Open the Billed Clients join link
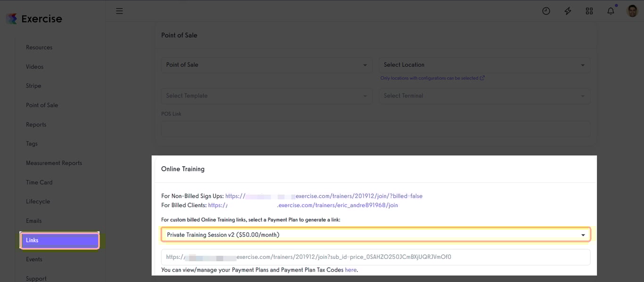644x282 pixels. 337,205
